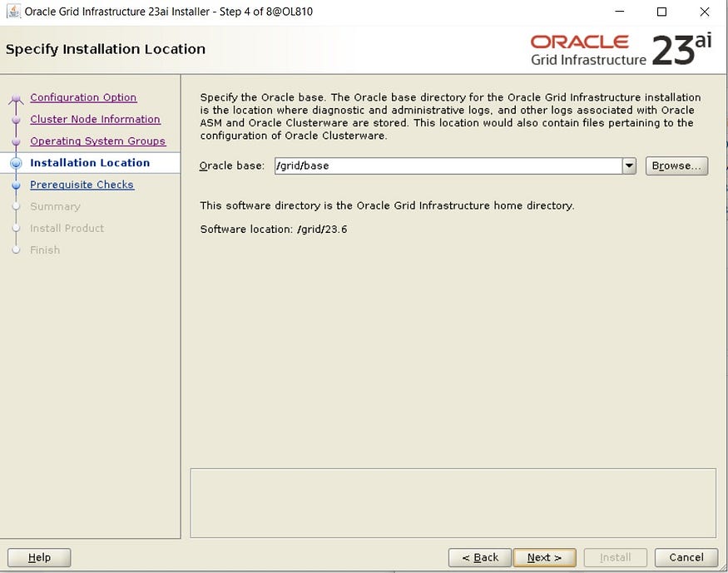Click the Cluster Node Information step bullet icon
Viewport: 728px width, 573px height.
[17, 119]
